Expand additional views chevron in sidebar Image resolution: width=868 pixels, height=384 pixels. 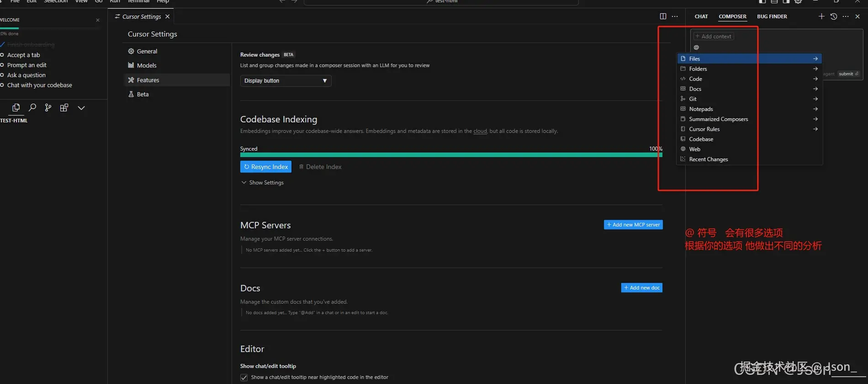point(81,108)
